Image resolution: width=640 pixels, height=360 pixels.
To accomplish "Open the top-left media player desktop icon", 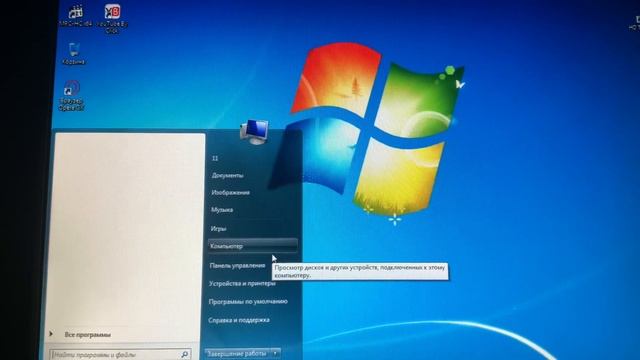I will tap(76, 16).
